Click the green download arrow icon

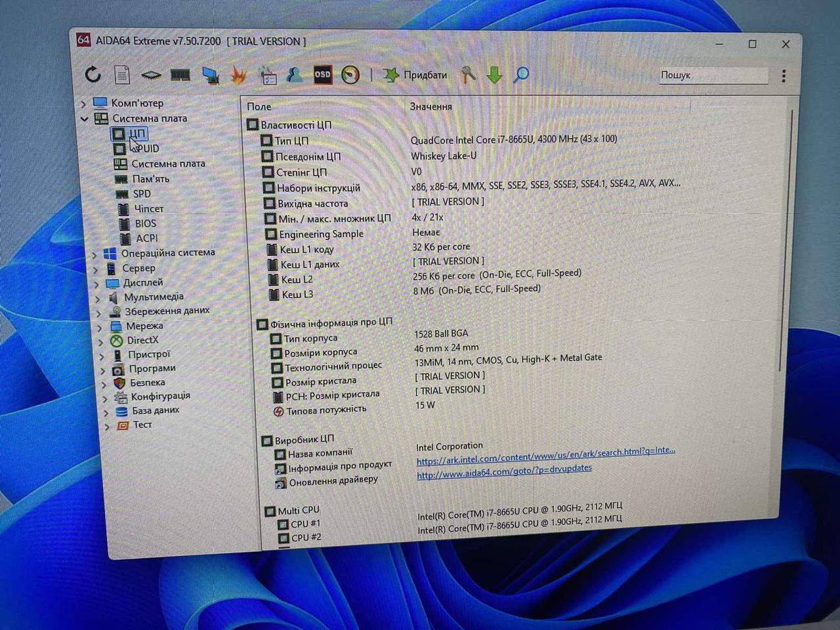tap(494, 75)
